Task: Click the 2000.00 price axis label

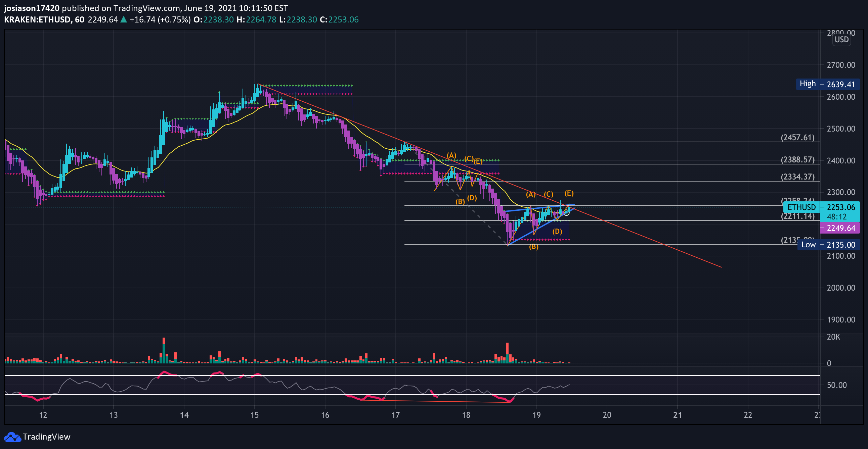Action: coord(841,288)
